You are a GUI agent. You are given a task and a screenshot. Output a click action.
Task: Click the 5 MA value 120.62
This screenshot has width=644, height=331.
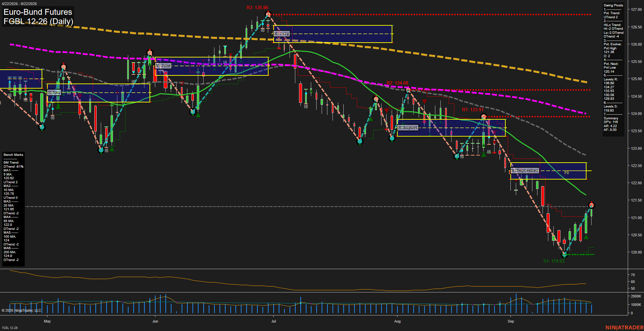point(9,178)
